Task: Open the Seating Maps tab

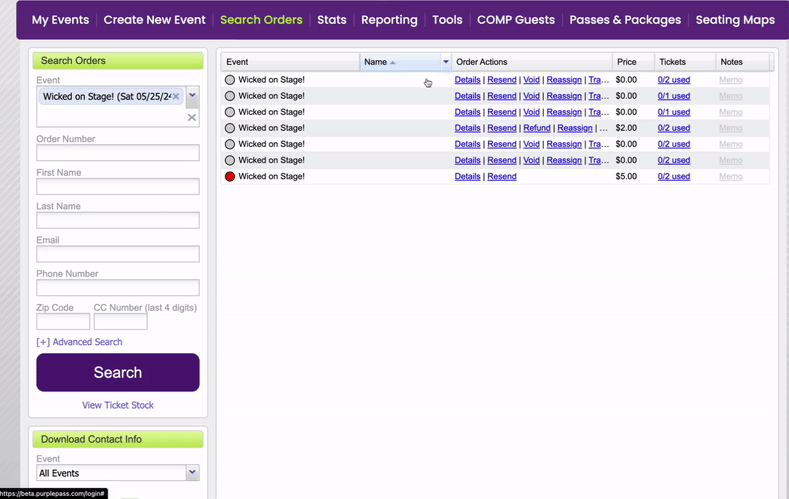Action: 735,20
